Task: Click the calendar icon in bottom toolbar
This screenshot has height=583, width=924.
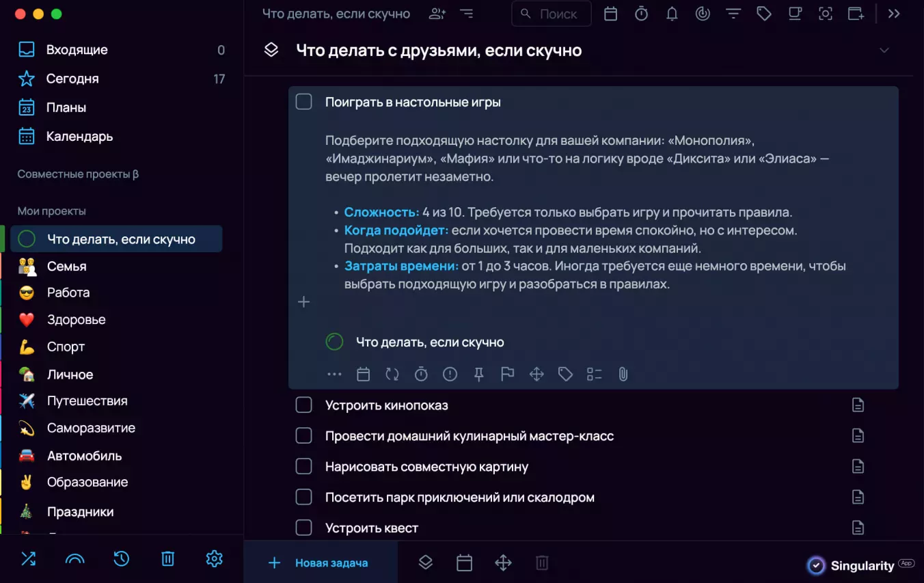Action: 464,562
